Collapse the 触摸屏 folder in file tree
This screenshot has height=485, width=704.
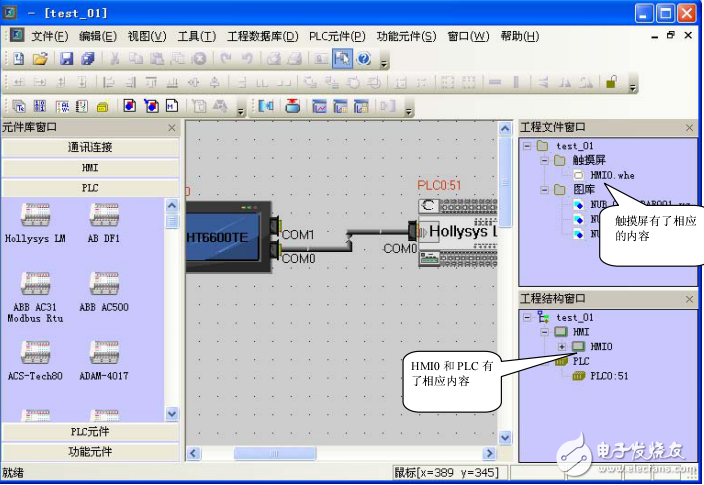tap(543, 160)
